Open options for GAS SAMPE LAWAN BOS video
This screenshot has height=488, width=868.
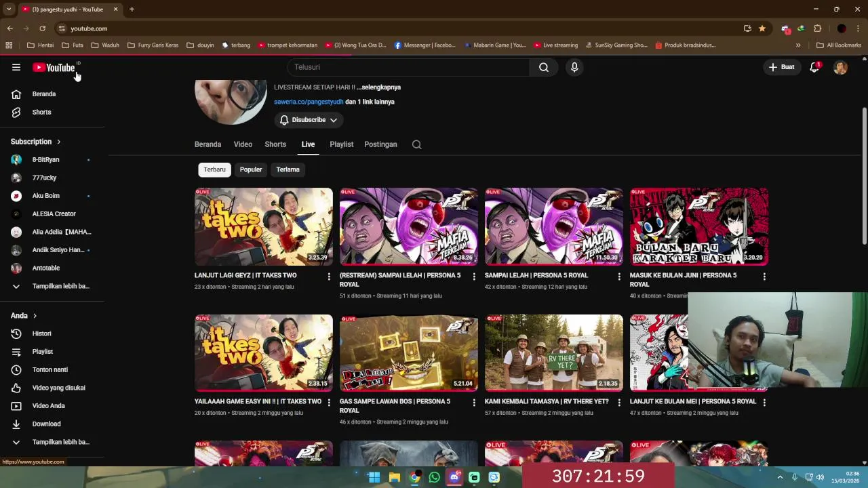[x=474, y=403]
